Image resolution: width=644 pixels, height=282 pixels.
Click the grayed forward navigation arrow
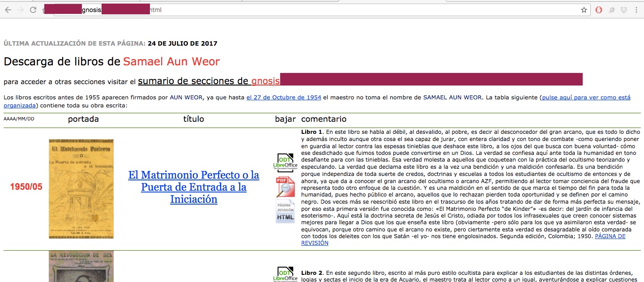click(20, 10)
